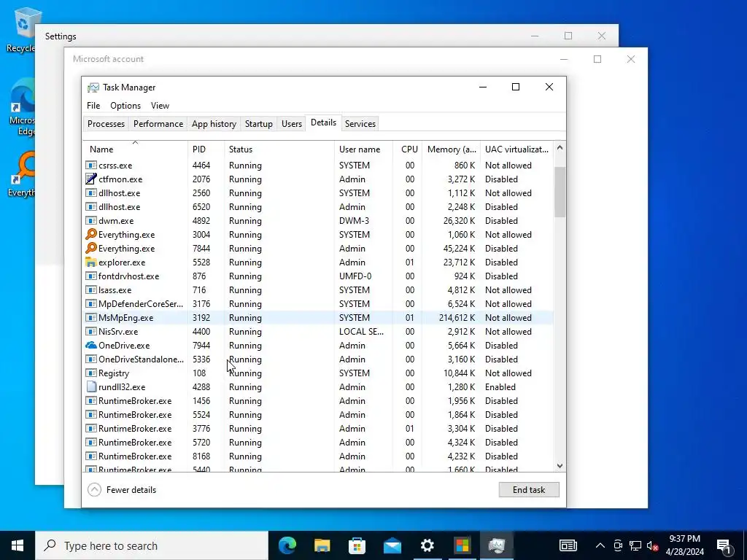Image resolution: width=747 pixels, height=560 pixels.
Task: Open the Mail app from the taskbar
Action: [392, 545]
